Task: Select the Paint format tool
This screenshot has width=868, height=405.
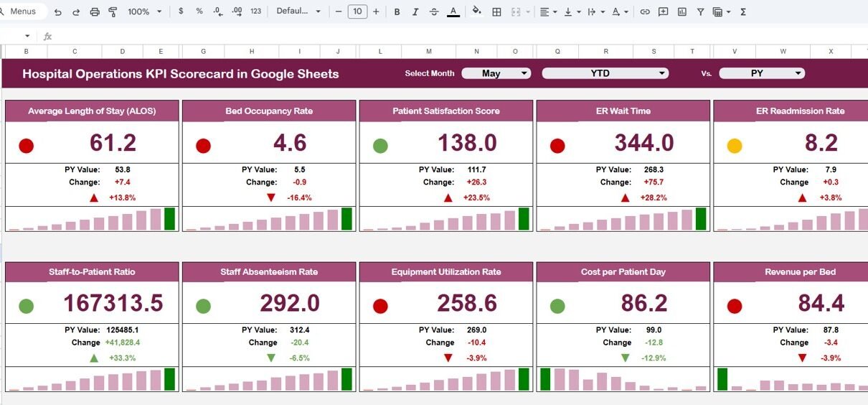Action: (113, 11)
